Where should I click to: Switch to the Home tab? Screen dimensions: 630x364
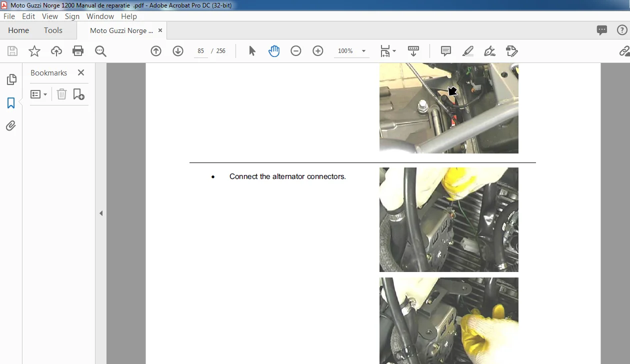(x=18, y=30)
